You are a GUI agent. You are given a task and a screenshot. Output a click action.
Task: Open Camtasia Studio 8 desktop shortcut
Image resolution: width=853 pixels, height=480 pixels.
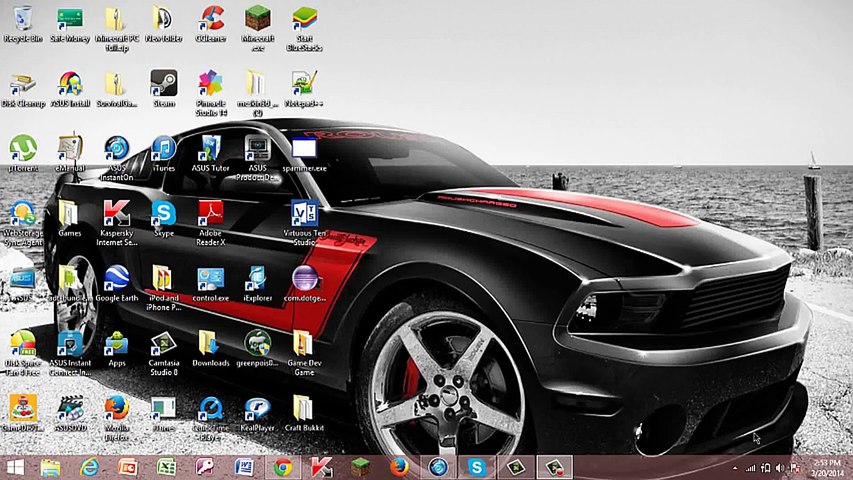click(x=163, y=344)
